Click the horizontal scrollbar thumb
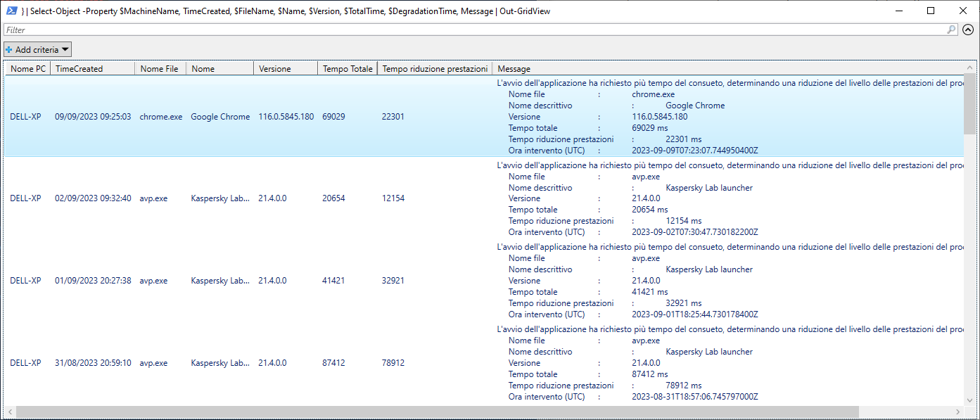 [x=438, y=412]
